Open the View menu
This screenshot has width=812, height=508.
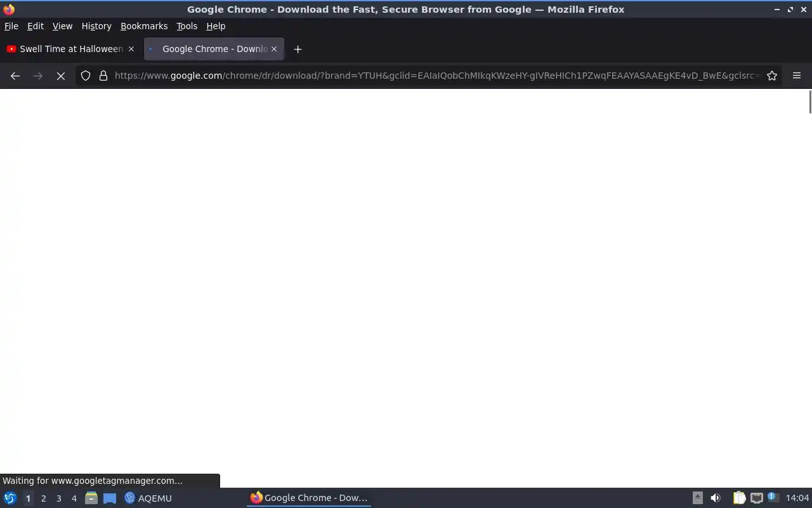click(62, 26)
